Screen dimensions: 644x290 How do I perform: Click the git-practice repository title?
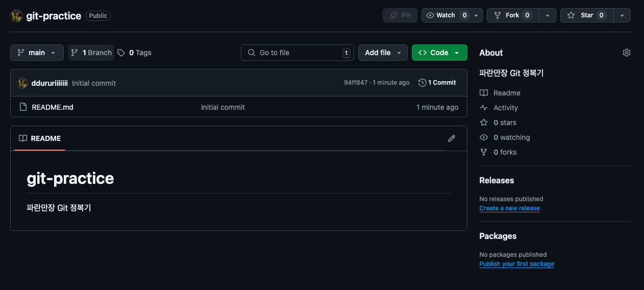tap(54, 16)
